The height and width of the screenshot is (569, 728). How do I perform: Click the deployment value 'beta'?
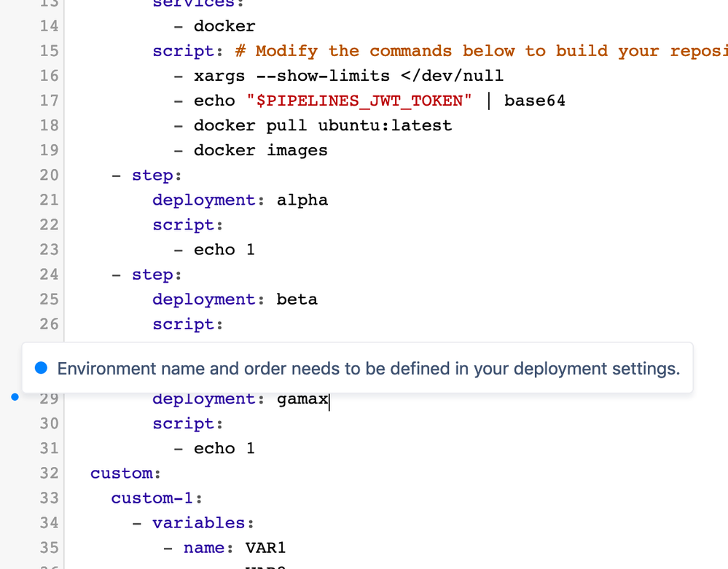point(297,299)
